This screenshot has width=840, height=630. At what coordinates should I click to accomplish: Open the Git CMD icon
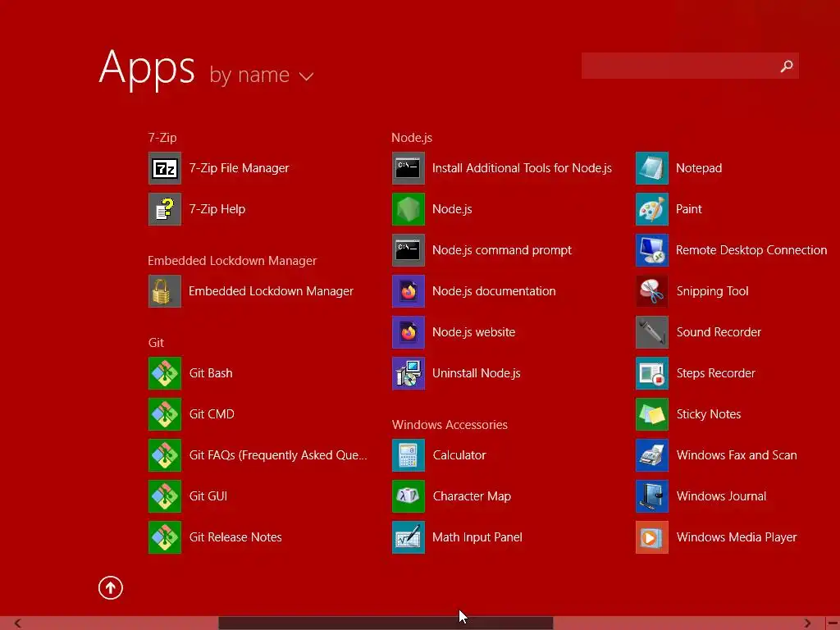pyautogui.click(x=164, y=414)
